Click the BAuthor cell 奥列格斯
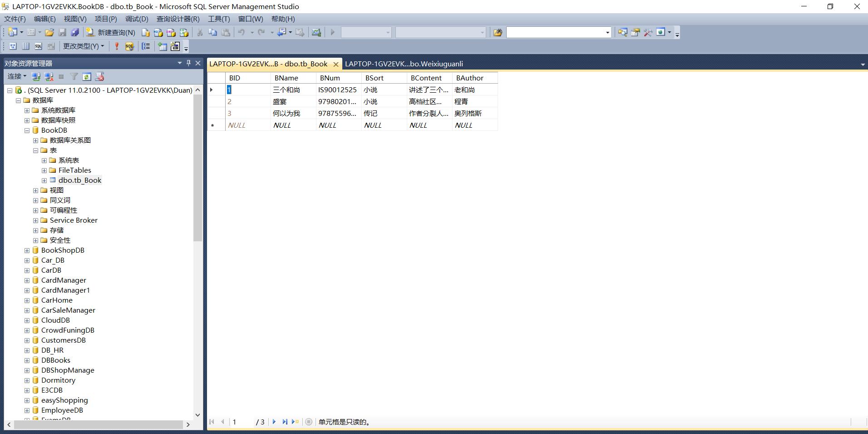The height and width of the screenshot is (434, 868). [475, 114]
